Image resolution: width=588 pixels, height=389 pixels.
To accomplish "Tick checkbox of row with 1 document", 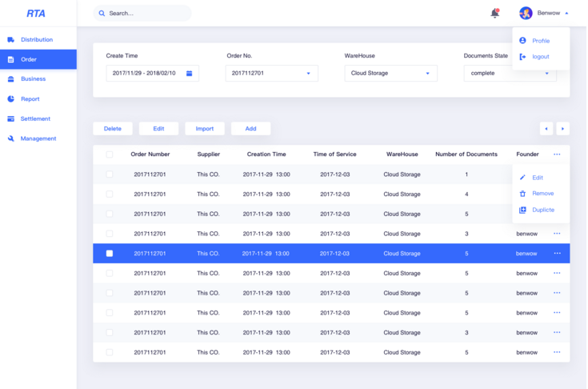I will tap(110, 174).
